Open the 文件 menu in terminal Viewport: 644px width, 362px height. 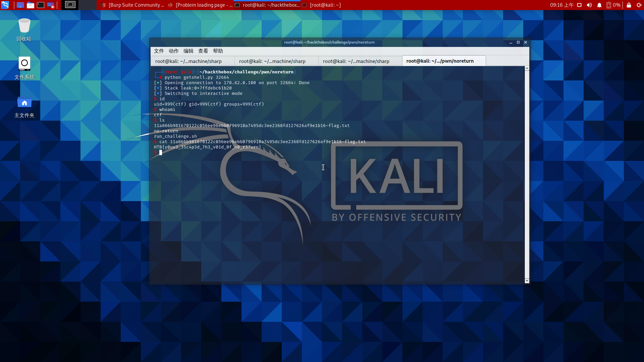coord(159,51)
